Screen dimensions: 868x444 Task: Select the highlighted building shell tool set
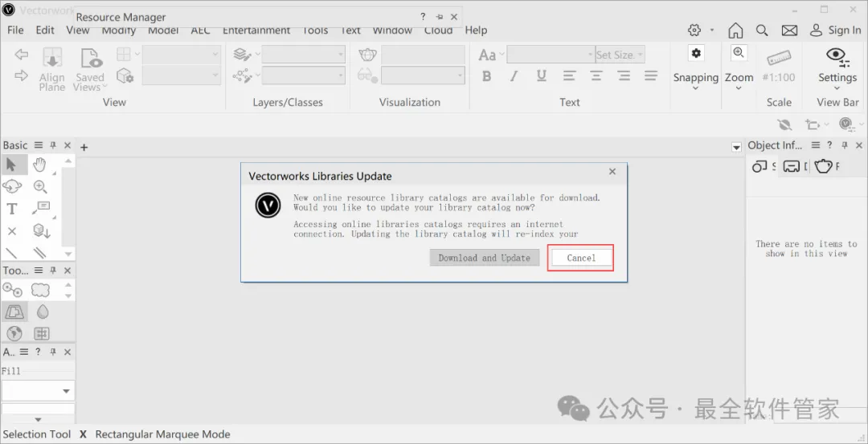click(x=14, y=312)
